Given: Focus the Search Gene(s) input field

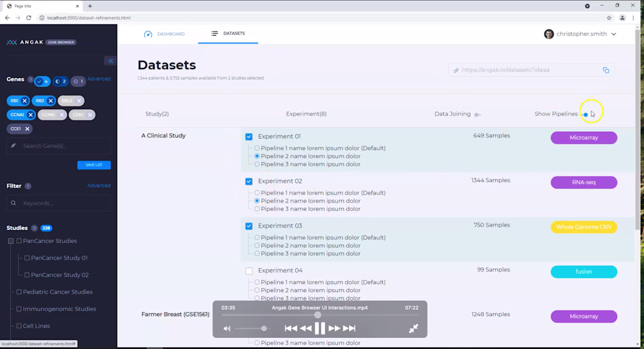Looking at the screenshot, I should (x=59, y=146).
